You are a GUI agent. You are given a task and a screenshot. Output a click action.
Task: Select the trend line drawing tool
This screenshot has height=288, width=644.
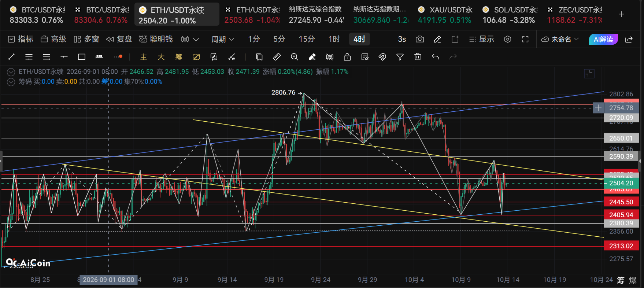tap(11, 57)
